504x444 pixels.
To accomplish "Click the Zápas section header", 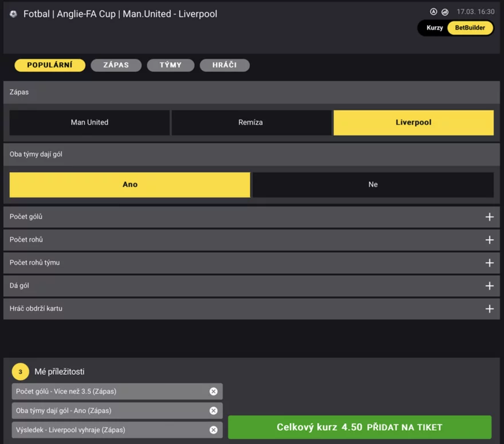I will 251,92.
